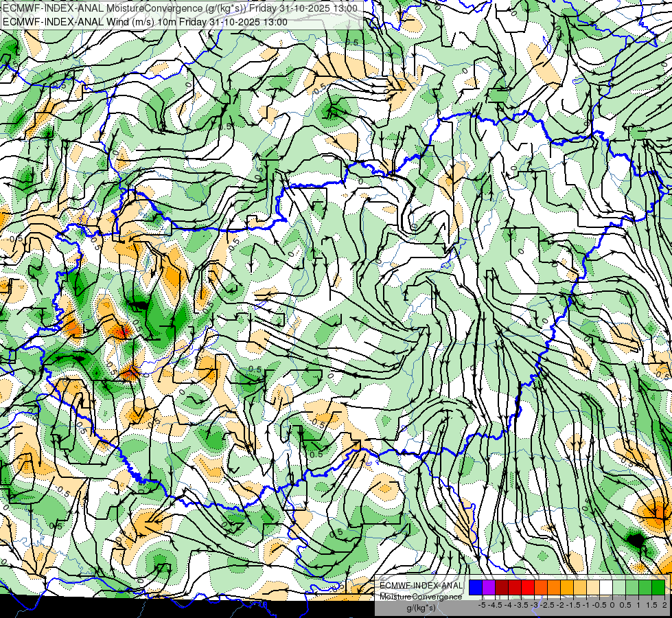
Task: Select legend swatch between -3.5 and -3
Action: [528, 587]
